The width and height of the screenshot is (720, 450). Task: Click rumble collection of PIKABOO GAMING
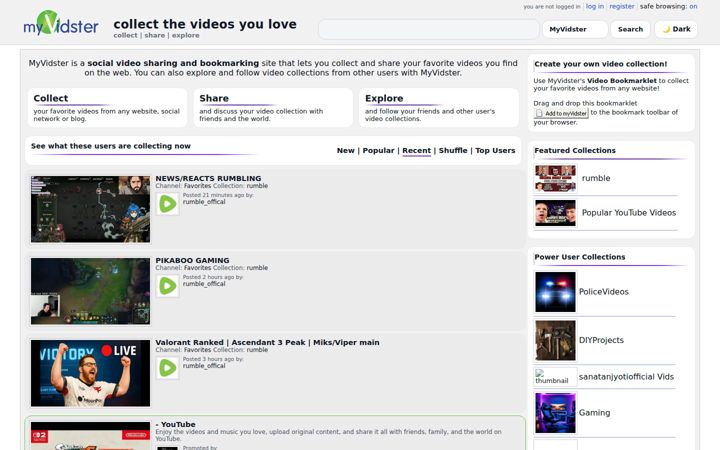257,268
